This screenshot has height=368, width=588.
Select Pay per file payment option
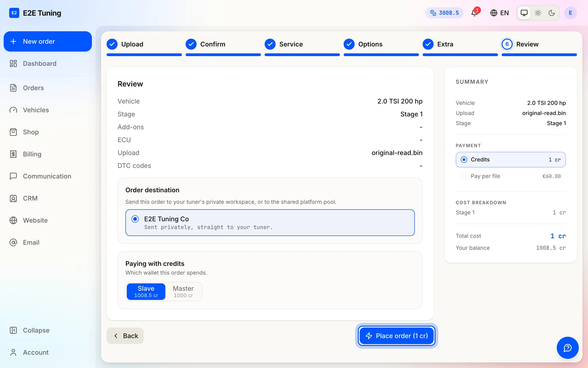point(511,176)
